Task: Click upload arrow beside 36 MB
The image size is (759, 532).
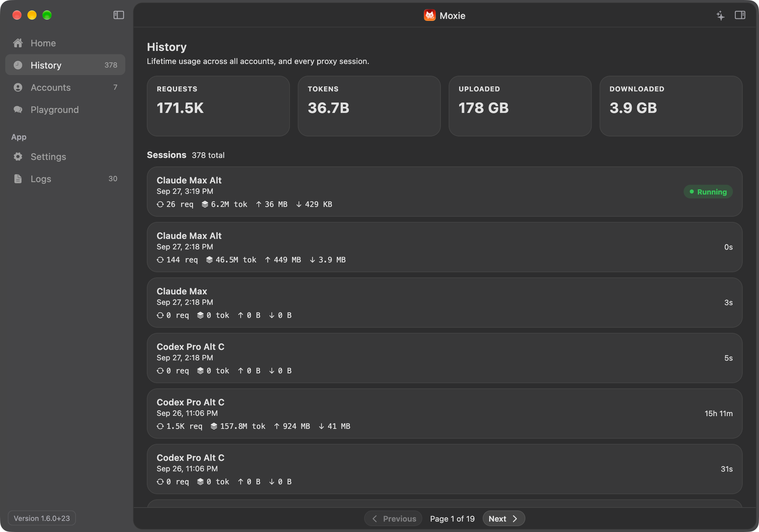Action: [x=259, y=204]
